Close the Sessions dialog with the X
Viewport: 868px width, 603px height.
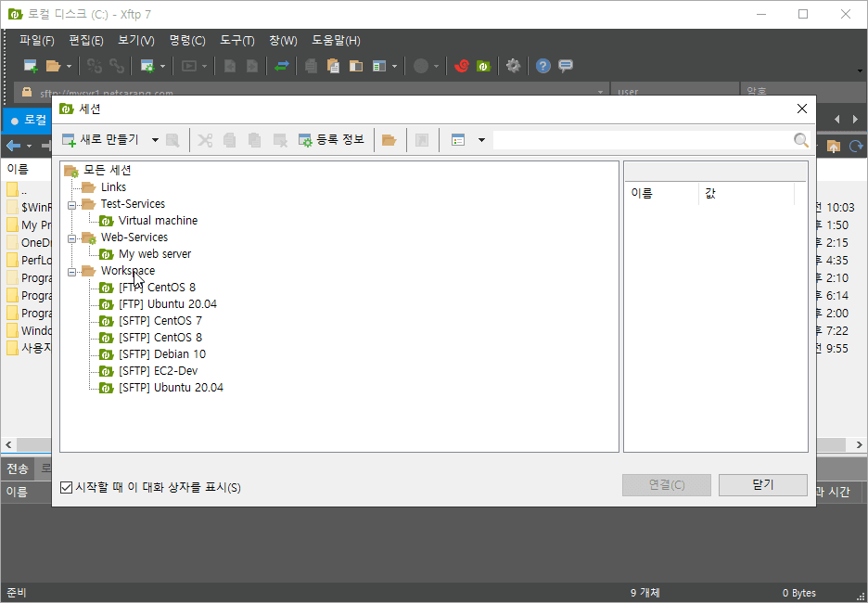point(801,109)
